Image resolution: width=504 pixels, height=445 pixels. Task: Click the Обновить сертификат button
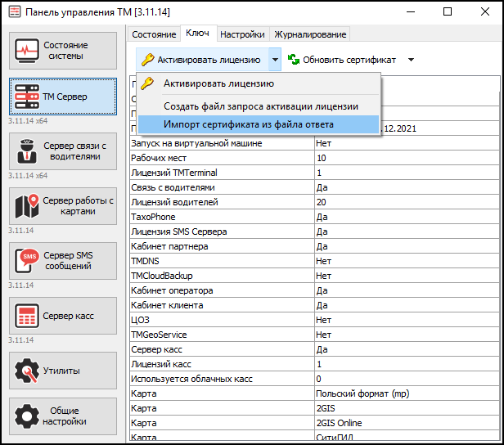pyautogui.click(x=349, y=60)
